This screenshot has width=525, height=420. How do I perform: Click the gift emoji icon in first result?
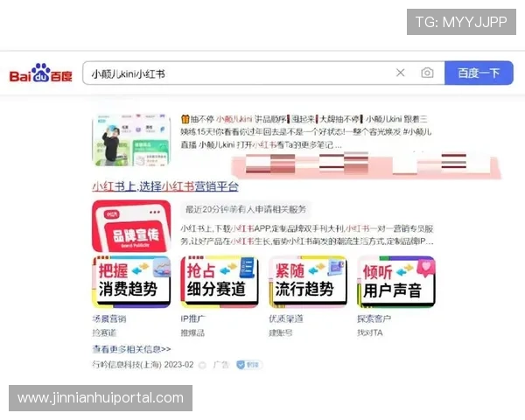pyautogui.click(x=185, y=119)
